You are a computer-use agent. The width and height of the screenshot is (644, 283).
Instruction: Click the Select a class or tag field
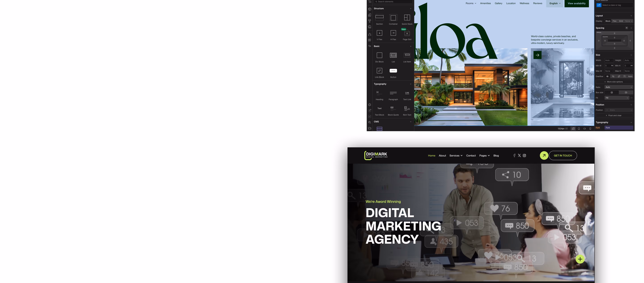[614, 5]
